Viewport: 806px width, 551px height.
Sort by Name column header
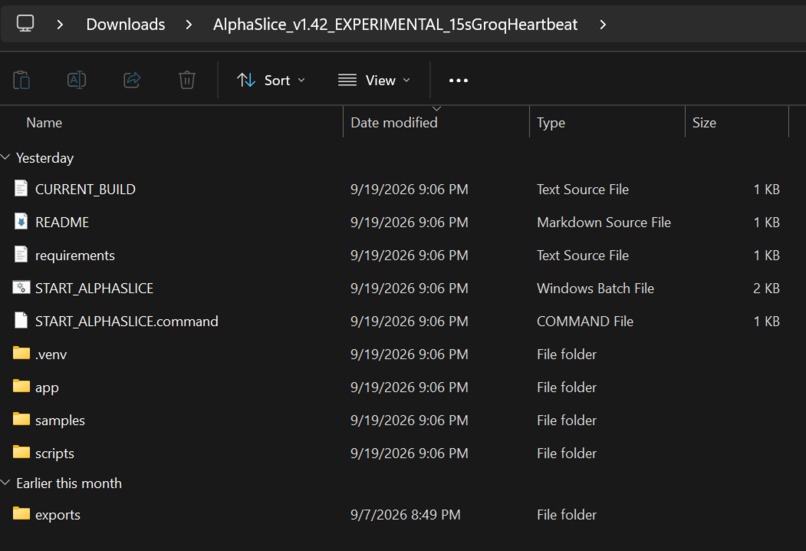coord(44,122)
